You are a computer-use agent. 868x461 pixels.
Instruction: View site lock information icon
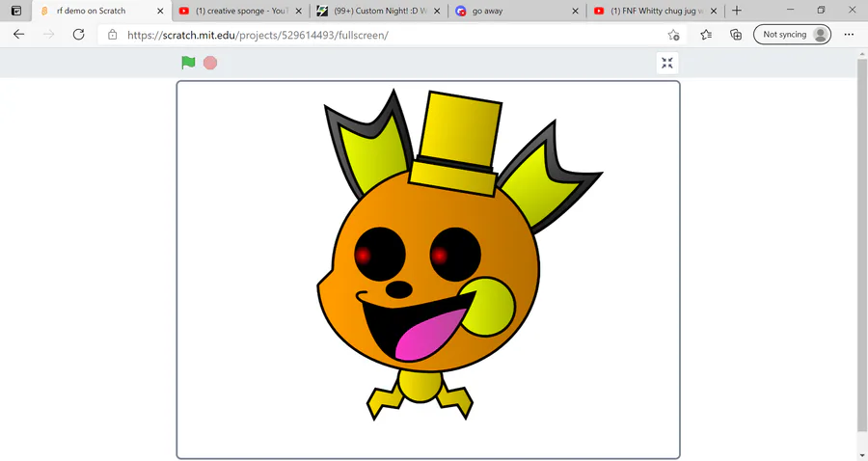click(113, 35)
